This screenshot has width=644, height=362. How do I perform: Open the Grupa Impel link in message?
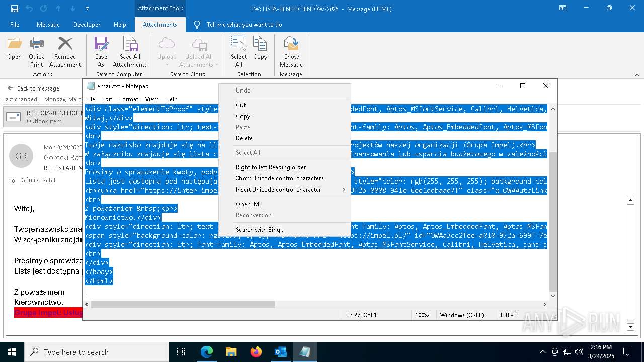tap(48, 312)
